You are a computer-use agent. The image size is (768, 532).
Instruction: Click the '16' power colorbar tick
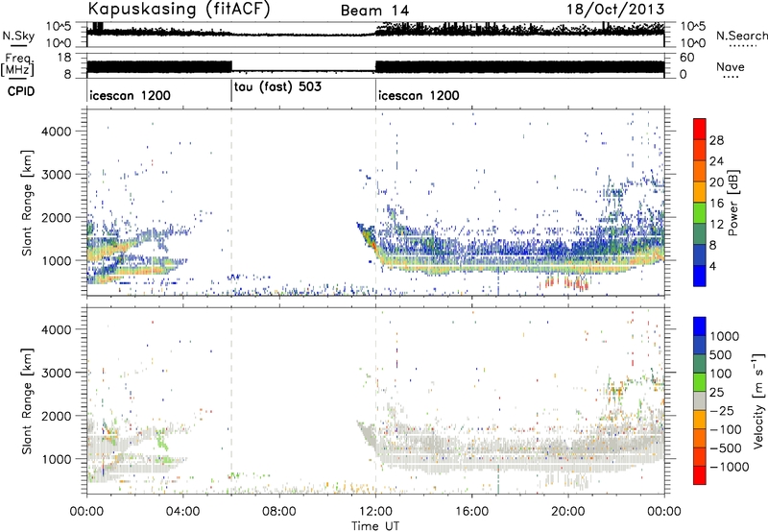(716, 204)
